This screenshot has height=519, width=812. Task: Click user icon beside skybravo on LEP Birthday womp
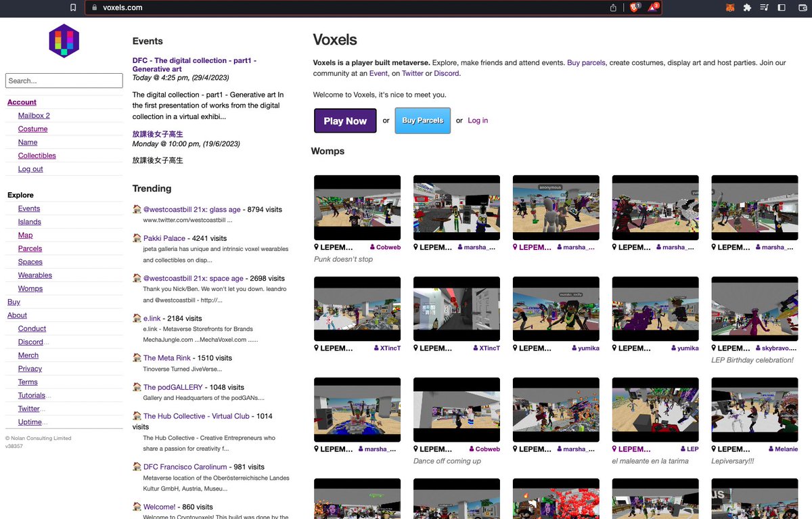757,348
